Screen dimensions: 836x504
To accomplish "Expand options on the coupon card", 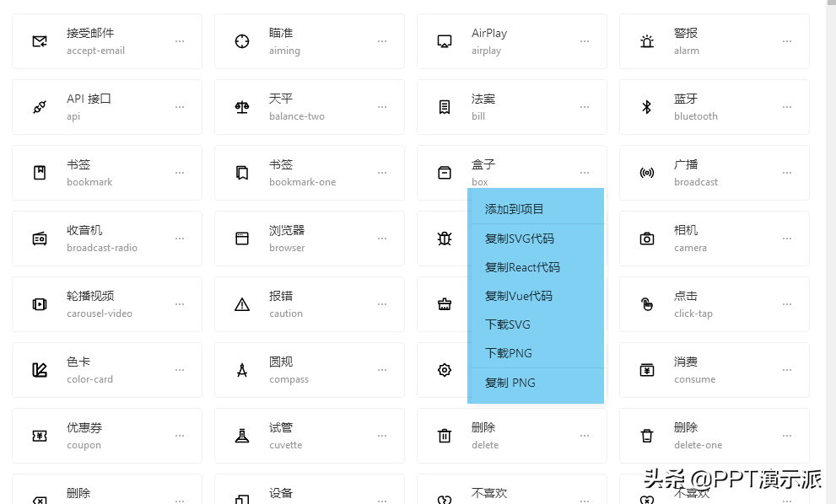I will [180, 436].
